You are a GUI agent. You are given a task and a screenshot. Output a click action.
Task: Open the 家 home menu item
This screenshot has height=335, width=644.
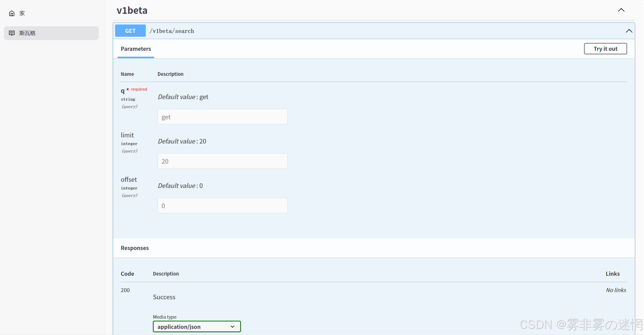(x=22, y=13)
